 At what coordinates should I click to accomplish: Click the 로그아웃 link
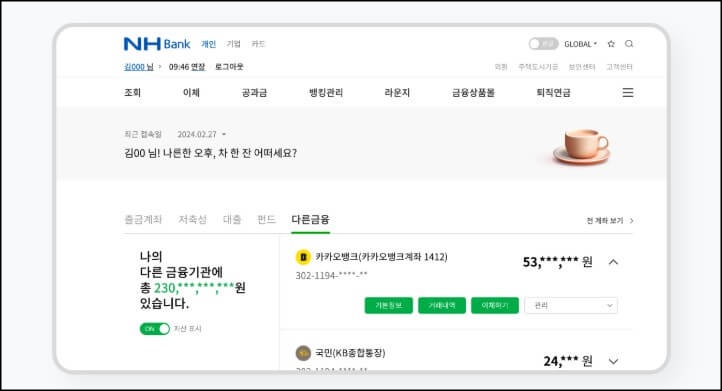[229, 67]
